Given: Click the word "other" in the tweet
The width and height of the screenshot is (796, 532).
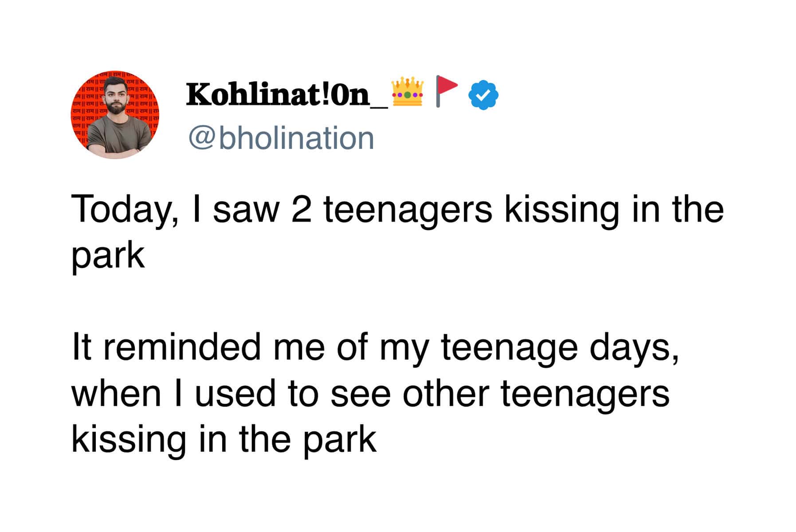Looking at the screenshot, I should (445, 394).
